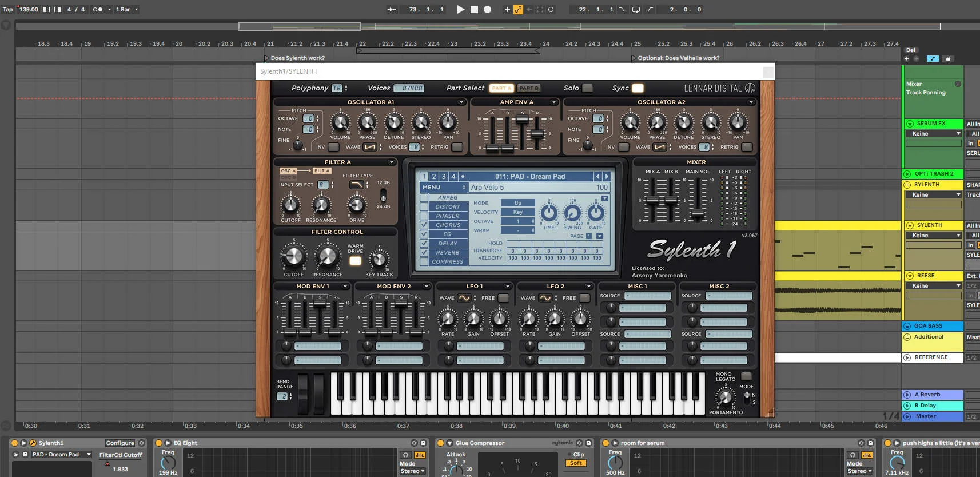Click the LFO 1 wave shape icon

(x=464, y=298)
